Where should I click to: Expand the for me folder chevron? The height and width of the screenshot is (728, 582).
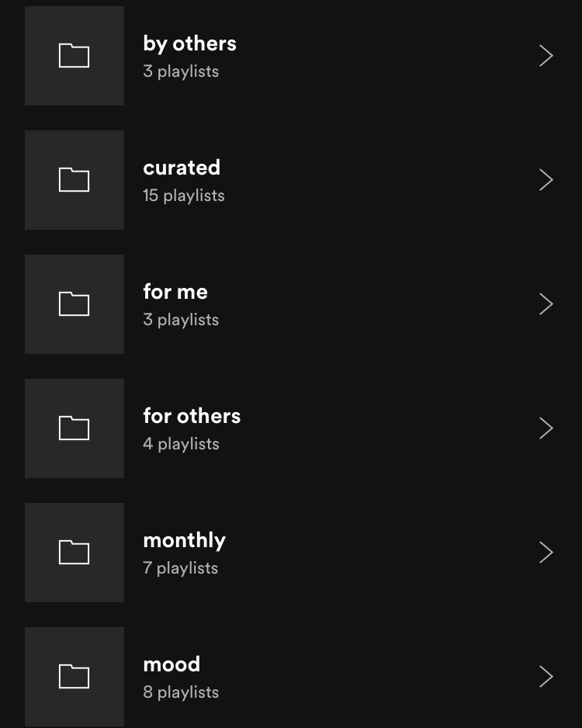click(x=546, y=304)
